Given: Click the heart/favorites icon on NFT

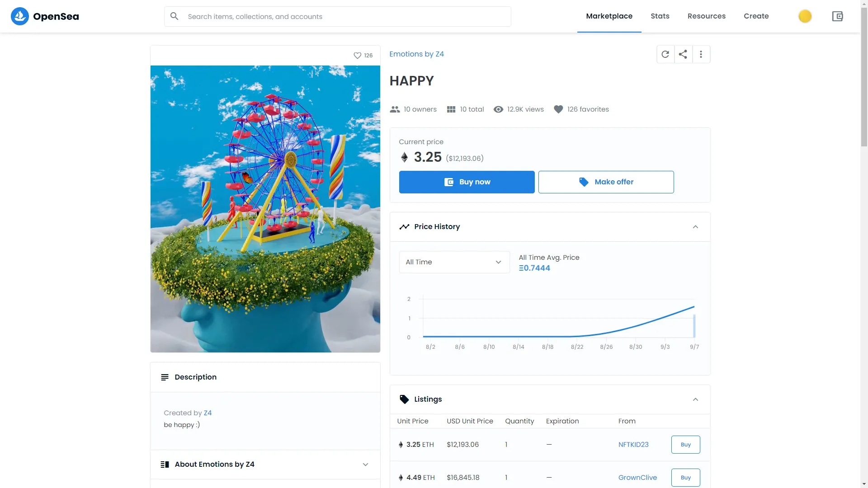Looking at the screenshot, I should [358, 56].
